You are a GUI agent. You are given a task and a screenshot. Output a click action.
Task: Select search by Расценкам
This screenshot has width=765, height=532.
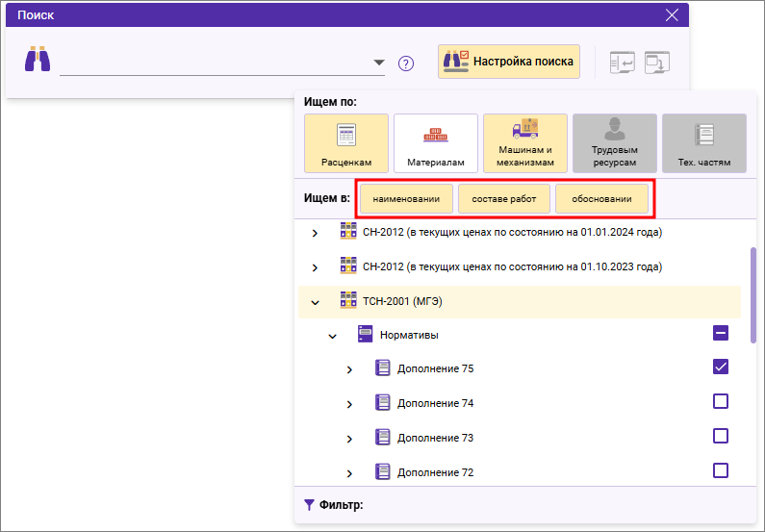point(346,142)
